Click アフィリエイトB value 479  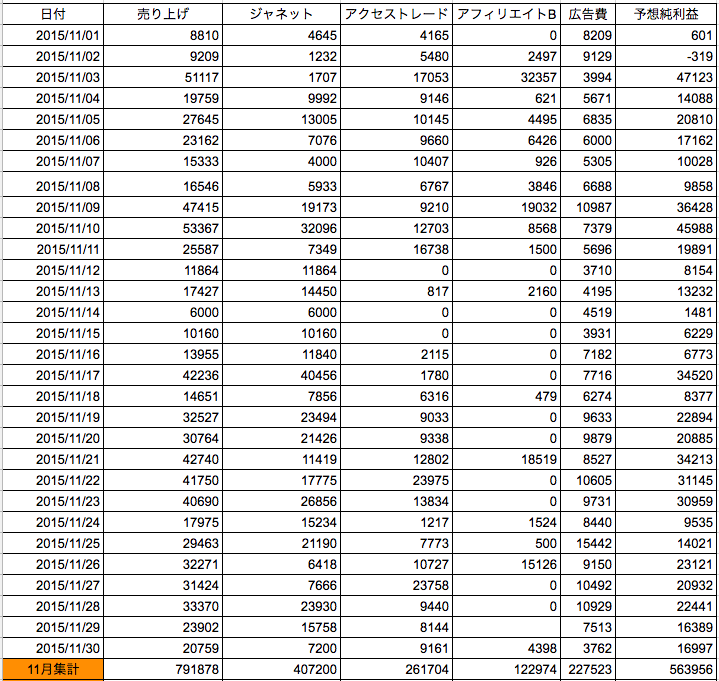pos(506,397)
